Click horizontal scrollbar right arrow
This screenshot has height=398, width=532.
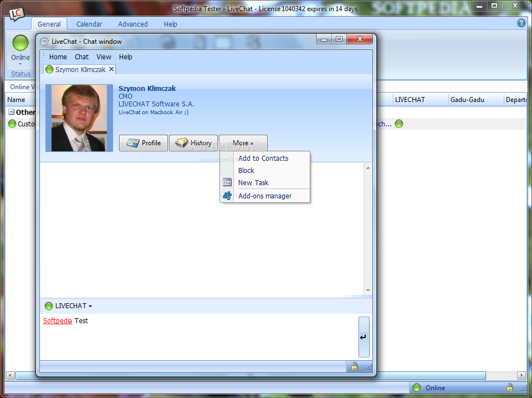(521, 376)
